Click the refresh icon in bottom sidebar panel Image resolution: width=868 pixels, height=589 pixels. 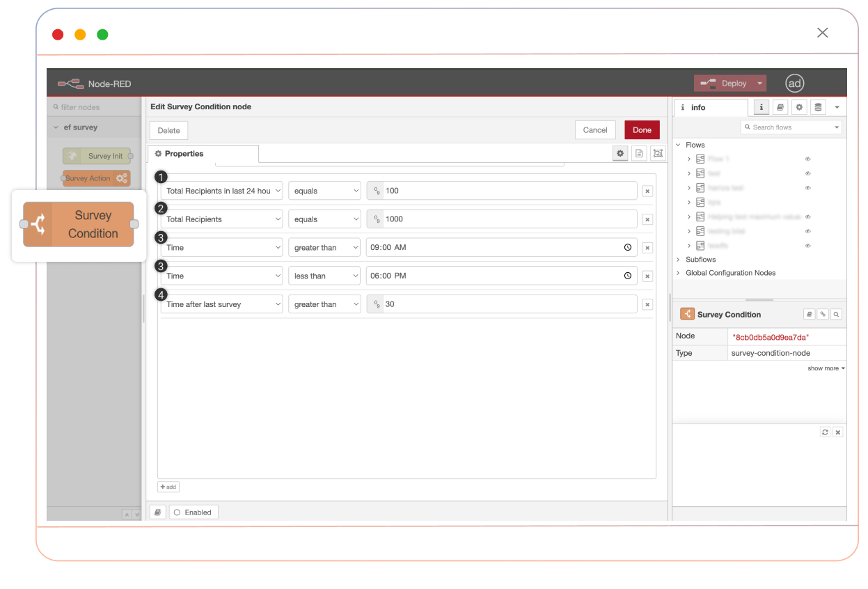(825, 432)
